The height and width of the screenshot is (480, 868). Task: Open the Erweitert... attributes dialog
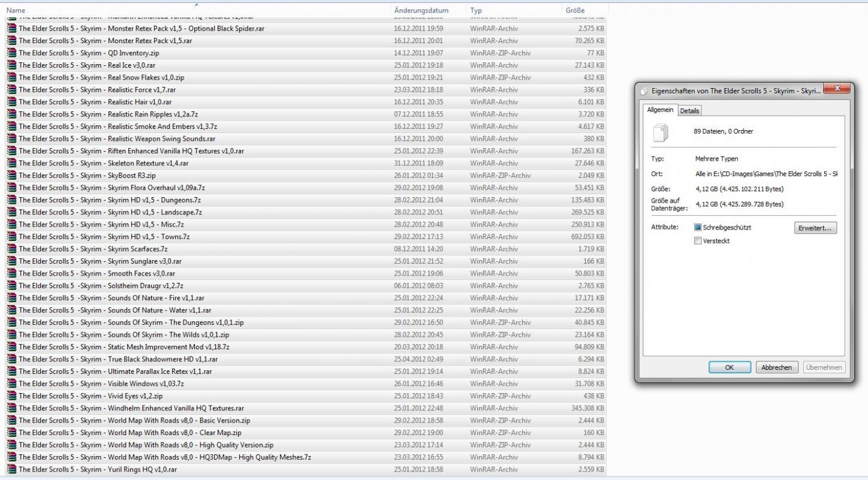(x=815, y=228)
